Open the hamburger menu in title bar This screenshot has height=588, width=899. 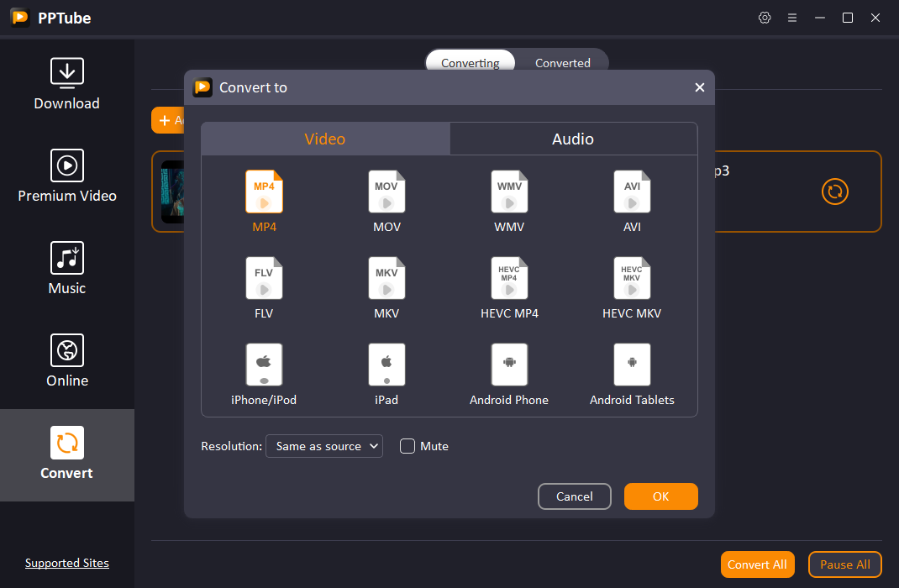pyautogui.click(x=792, y=18)
